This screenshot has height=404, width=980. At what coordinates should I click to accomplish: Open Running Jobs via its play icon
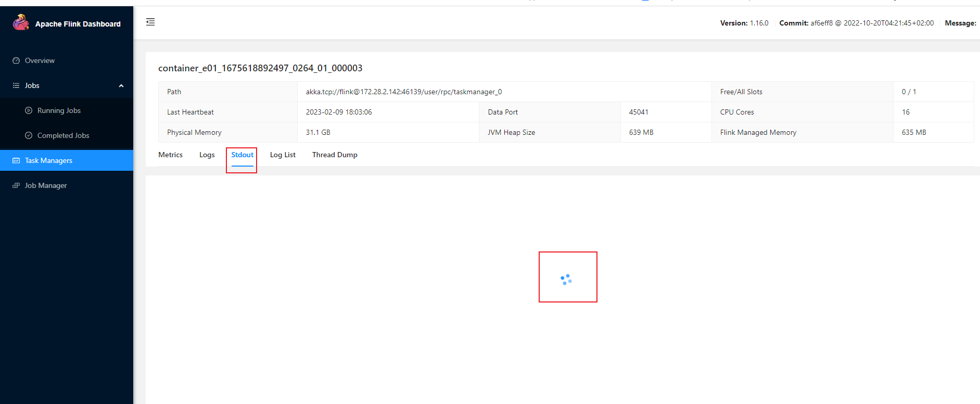pos(29,110)
